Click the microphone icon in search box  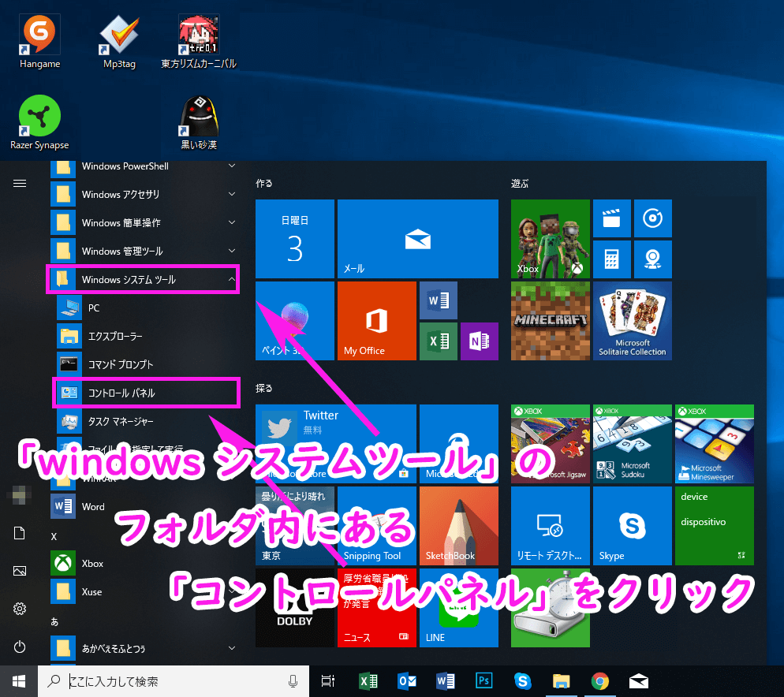point(293,681)
